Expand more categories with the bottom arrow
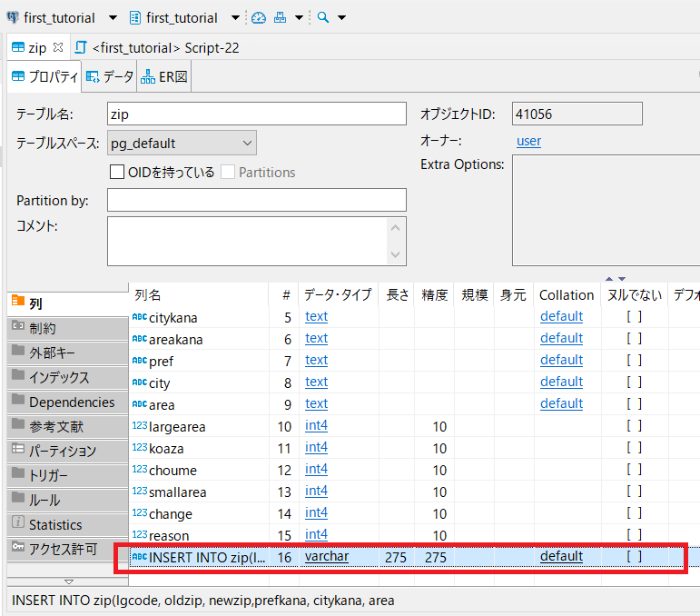Image resolution: width=700 pixels, height=616 pixels. click(69, 581)
